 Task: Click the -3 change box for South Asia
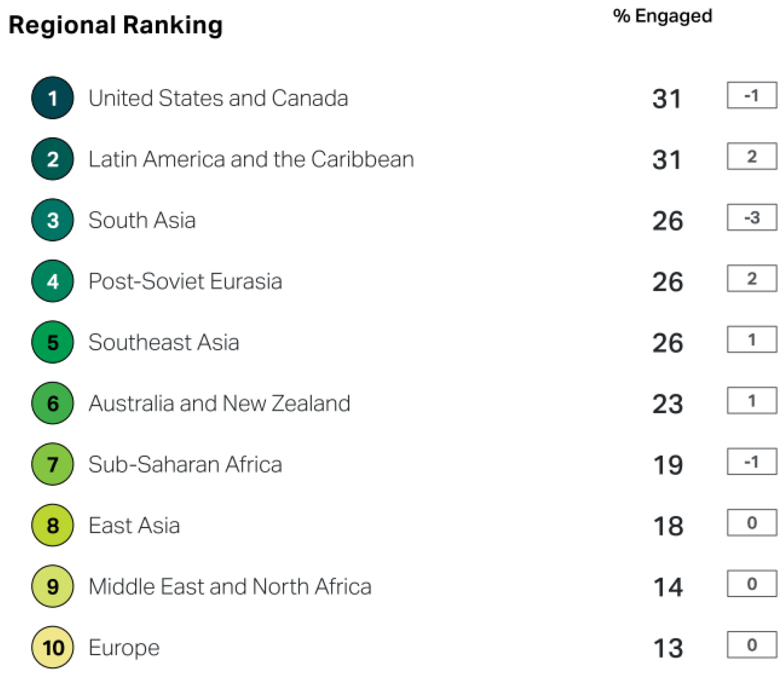[x=752, y=218]
